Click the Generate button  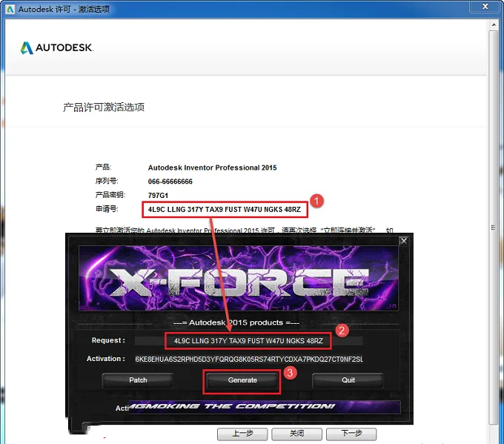click(x=242, y=380)
